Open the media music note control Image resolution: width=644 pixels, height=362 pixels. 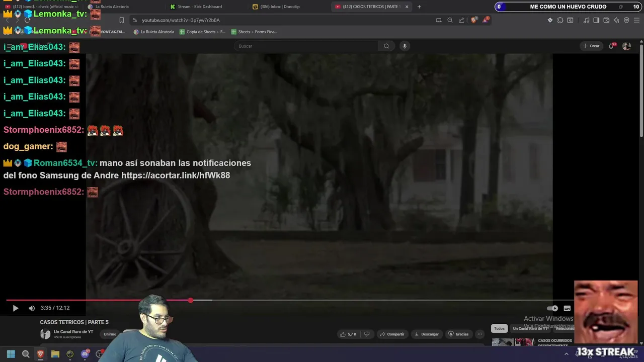tap(586, 20)
